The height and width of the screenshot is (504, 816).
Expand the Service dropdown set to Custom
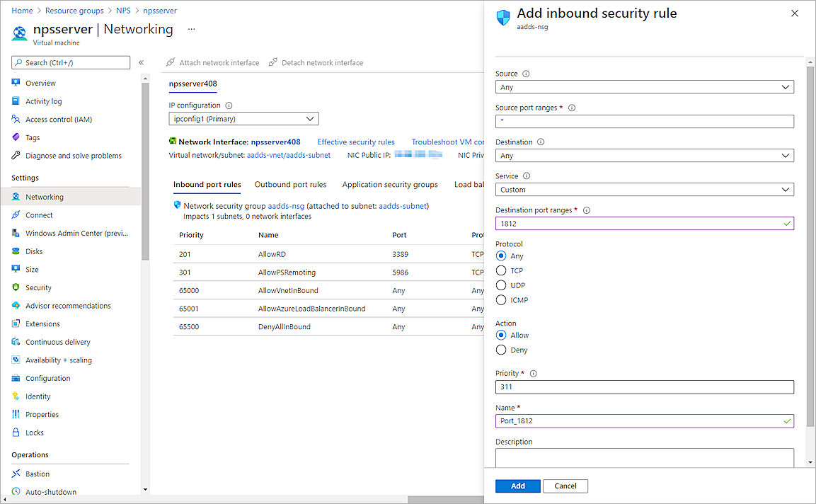click(644, 190)
